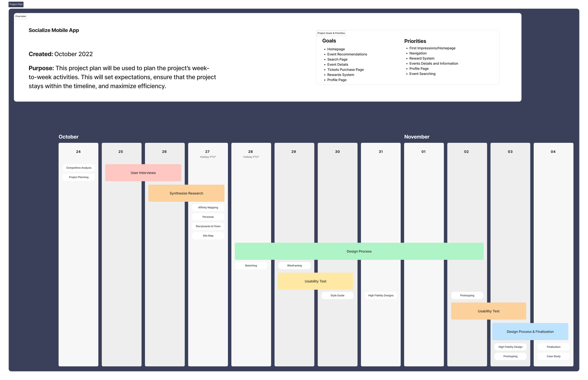Select the High Fidelity Designs chip
588x380 pixels.
pos(381,295)
